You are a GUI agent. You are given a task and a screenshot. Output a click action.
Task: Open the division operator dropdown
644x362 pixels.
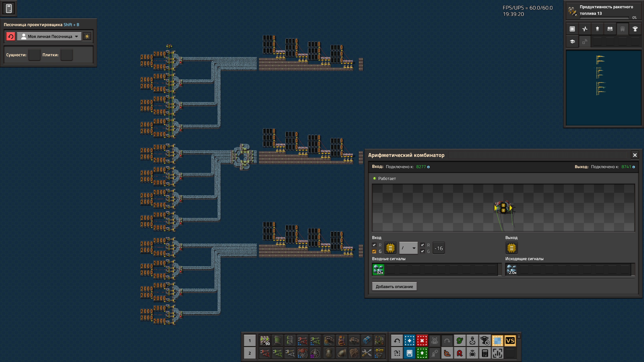pyautogui.click(x=408, y=248)
